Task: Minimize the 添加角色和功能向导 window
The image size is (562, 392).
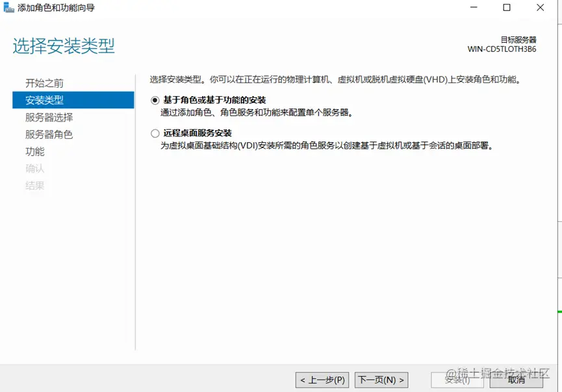Action: pyautogui.click(x=474, y=7)
